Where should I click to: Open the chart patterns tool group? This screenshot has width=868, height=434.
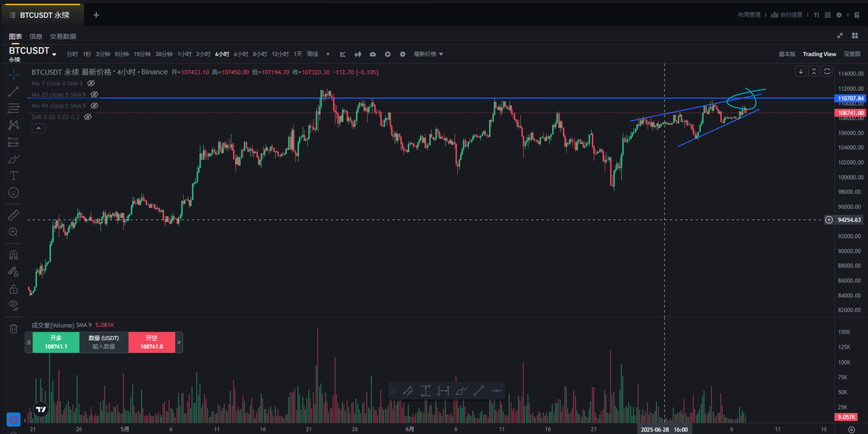[x=13, y=125]
